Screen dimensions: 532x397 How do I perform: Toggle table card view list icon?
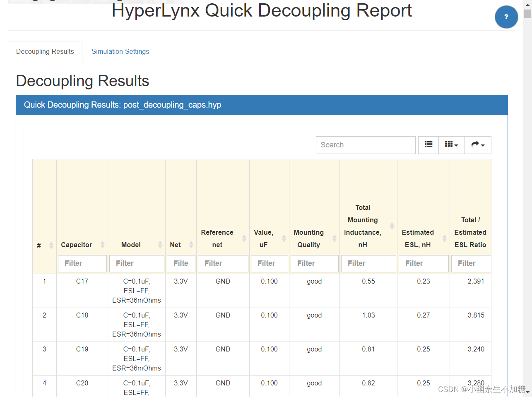click(x=428, y=145)
